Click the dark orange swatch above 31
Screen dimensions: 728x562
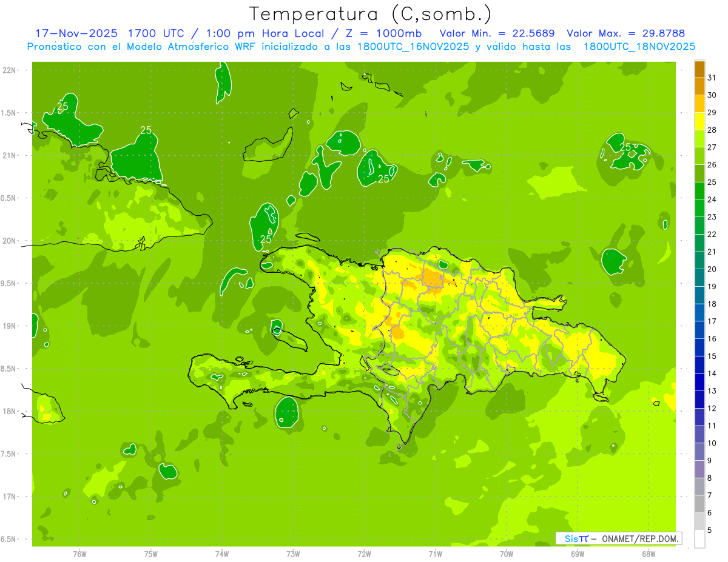[699, 69]
